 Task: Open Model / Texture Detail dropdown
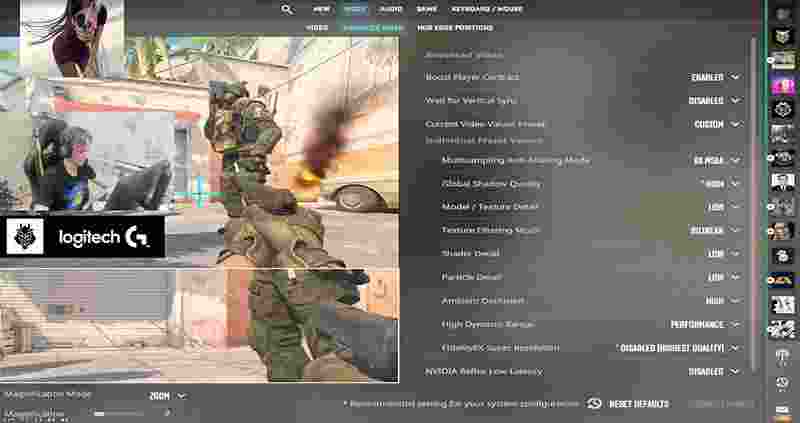point(724,207)
